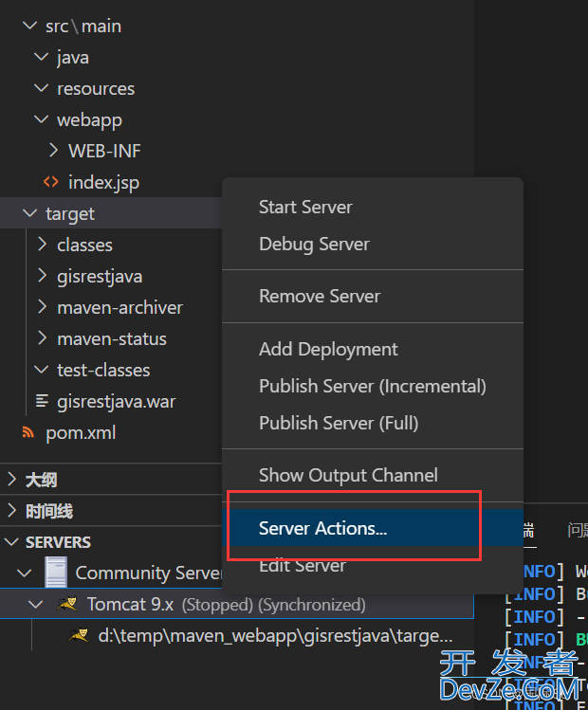This screenshot has height=710, width=588.
Task: Click the pom.xml RSS-style file icon
Action: [x=28, y=432]
